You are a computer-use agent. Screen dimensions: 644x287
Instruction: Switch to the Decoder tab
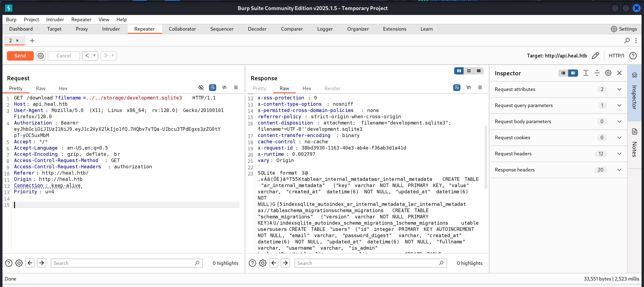point(257,29)
